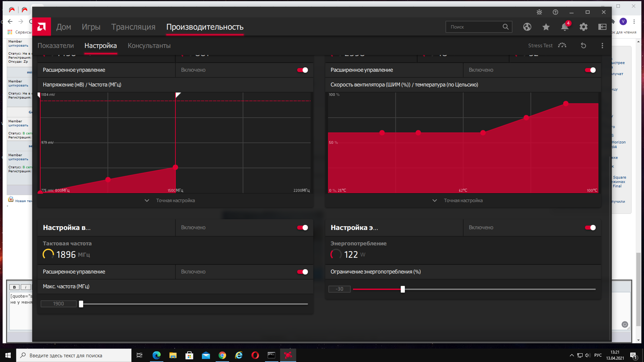Click the help question mark icon
Image resolution: width=644 pixels, height=362 pixels.
coord(555,12)
